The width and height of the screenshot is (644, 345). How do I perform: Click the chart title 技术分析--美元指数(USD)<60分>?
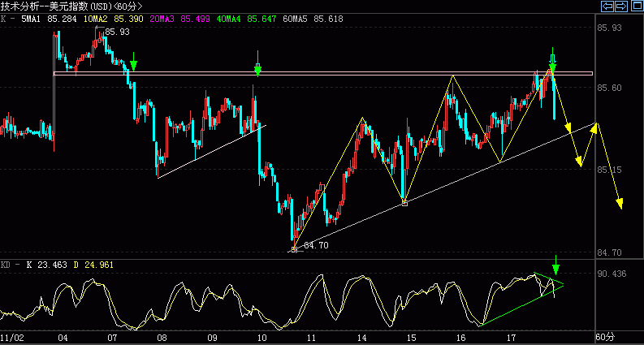71,6
